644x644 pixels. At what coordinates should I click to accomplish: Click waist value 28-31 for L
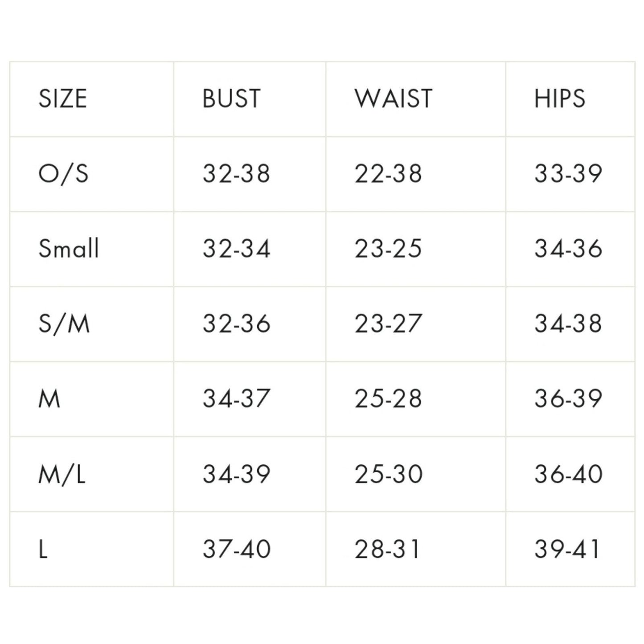click(x=387, y=549)
